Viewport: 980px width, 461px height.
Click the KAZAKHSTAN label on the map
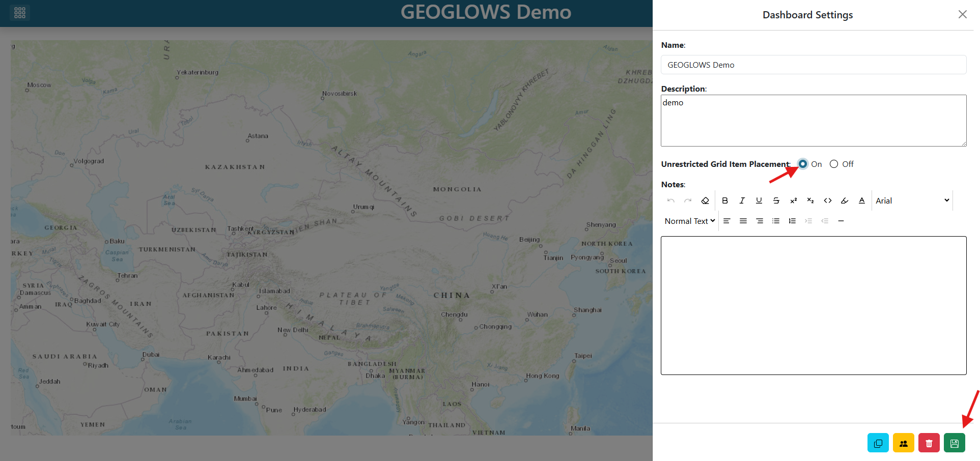235,167
